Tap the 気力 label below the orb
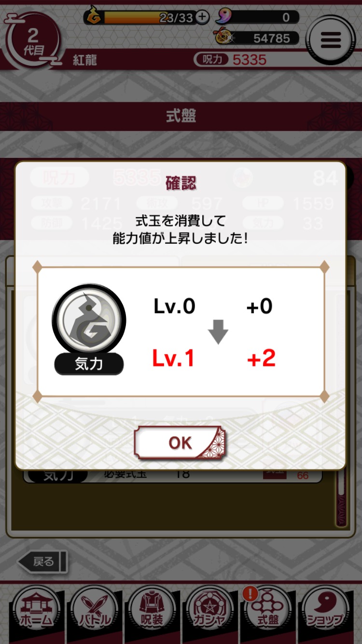 [x=89, y=364]
